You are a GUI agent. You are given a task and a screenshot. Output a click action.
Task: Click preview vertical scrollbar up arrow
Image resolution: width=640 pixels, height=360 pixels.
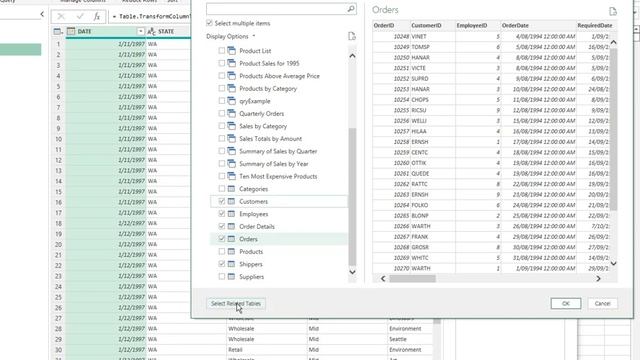613,42
